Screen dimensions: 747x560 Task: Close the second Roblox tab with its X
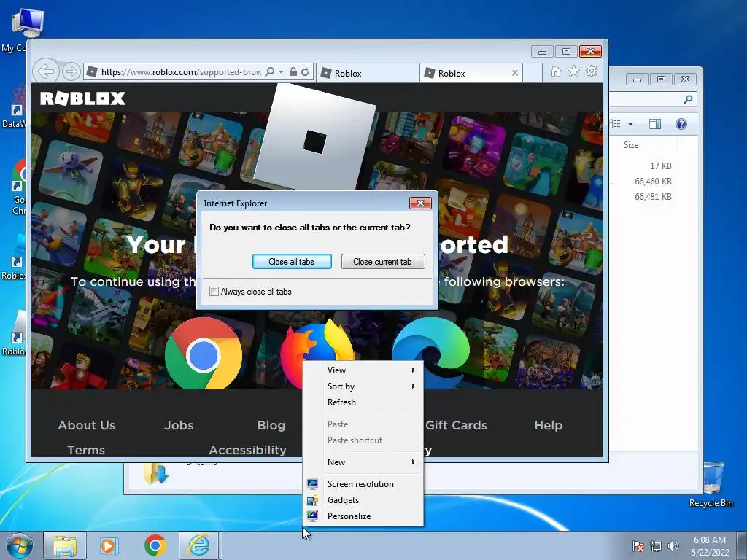[x=515, y=73]
